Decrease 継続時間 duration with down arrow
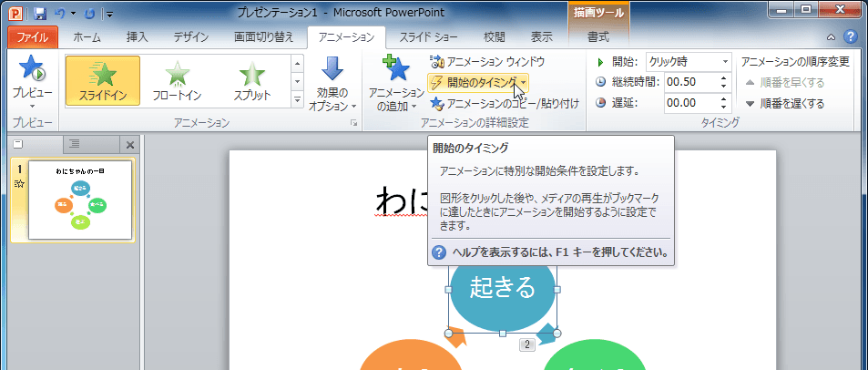The image size is (868, 370). (x=723, y=87)
